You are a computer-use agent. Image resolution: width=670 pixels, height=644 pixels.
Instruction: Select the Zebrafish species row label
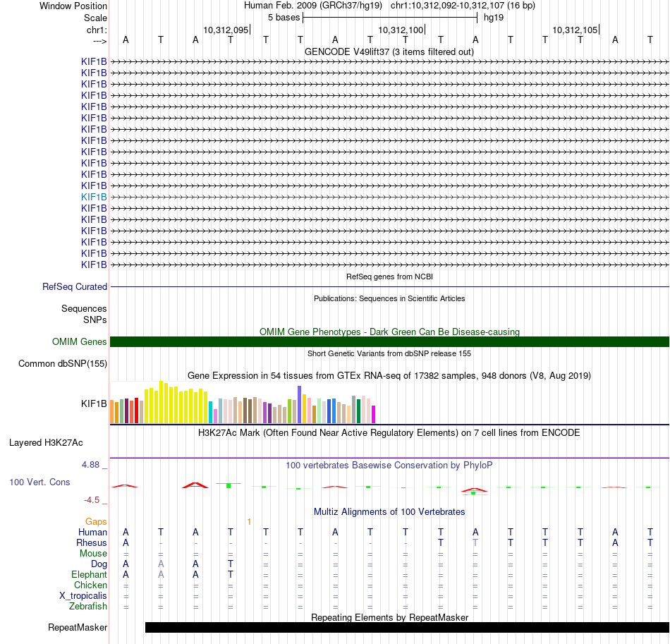[88, 606]
